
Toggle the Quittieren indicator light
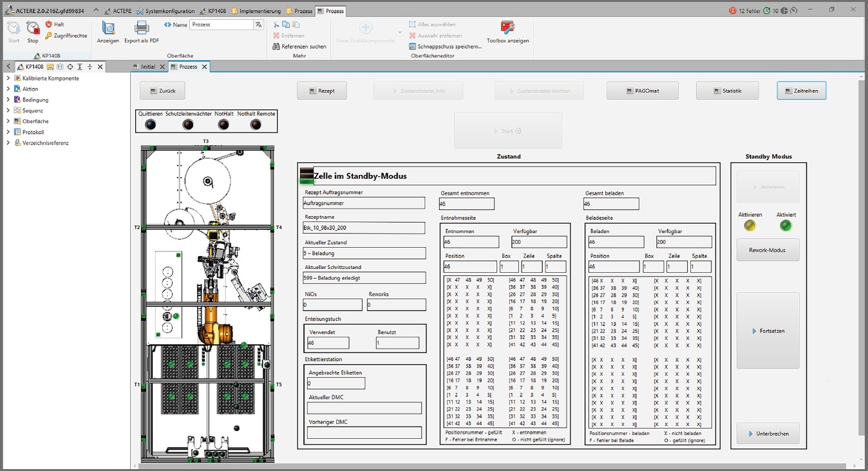151,125
